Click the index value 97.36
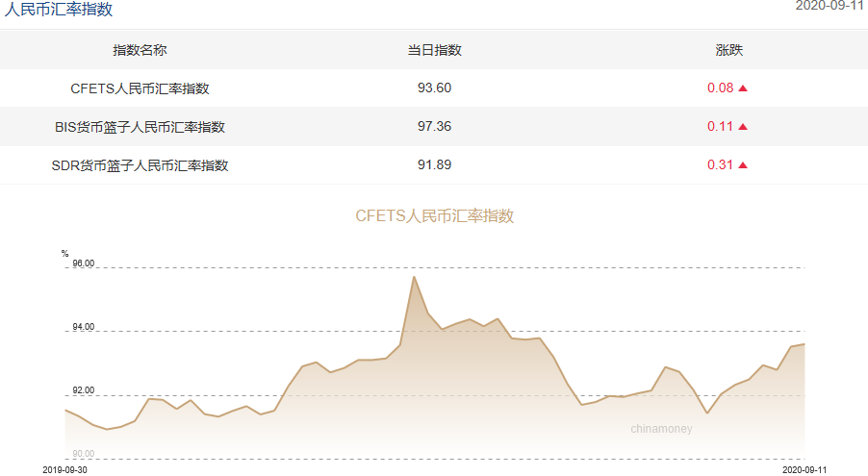Image resolution: width=868 pixels, height=476 pixels. click(x=434, y=127)
